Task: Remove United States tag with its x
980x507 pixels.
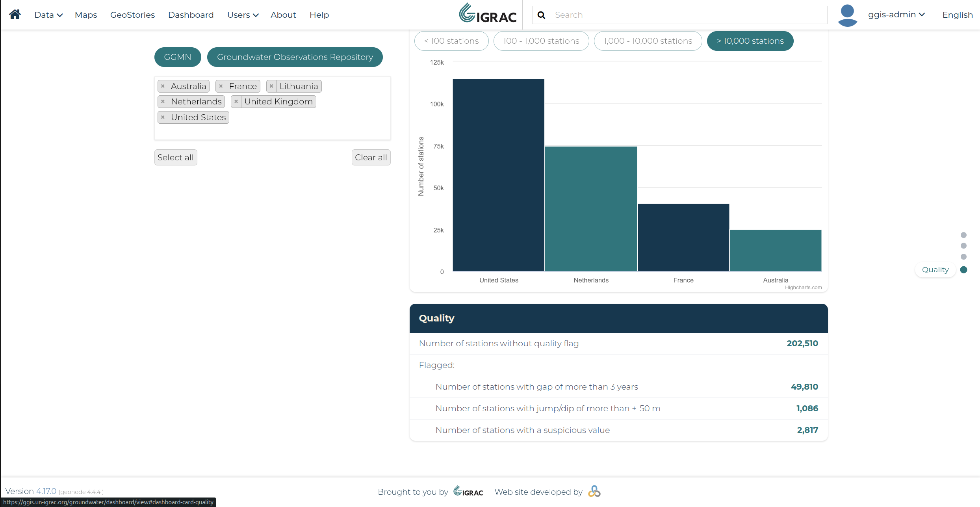Action: coord(163,117)
